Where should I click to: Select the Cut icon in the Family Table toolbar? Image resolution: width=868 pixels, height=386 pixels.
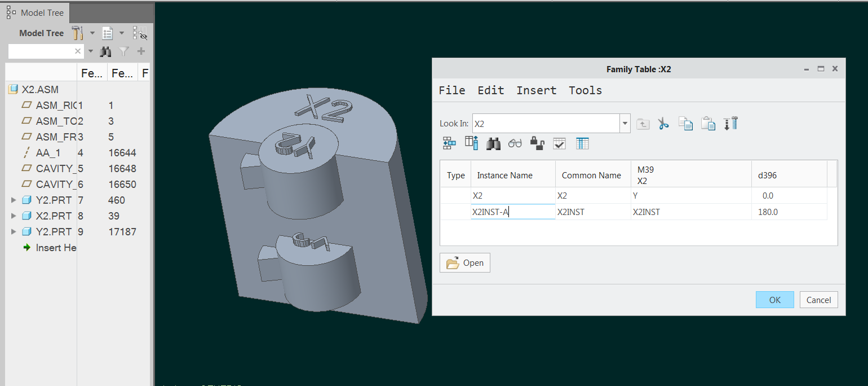click(663, 123)
